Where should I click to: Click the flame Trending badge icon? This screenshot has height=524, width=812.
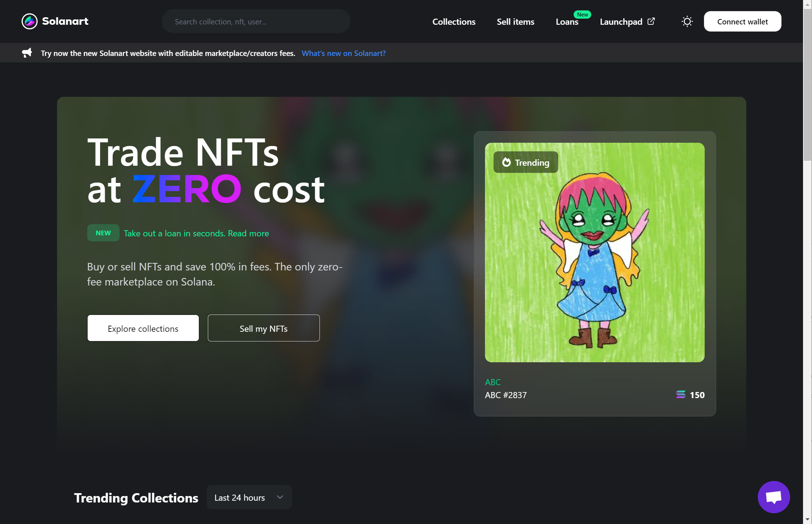(x=506, y=162)
